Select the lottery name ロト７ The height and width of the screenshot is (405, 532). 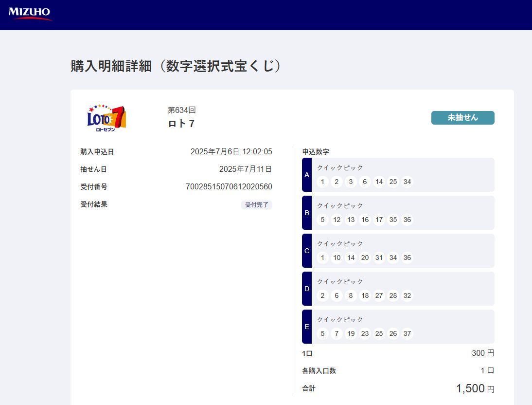(x=181, y=123)
